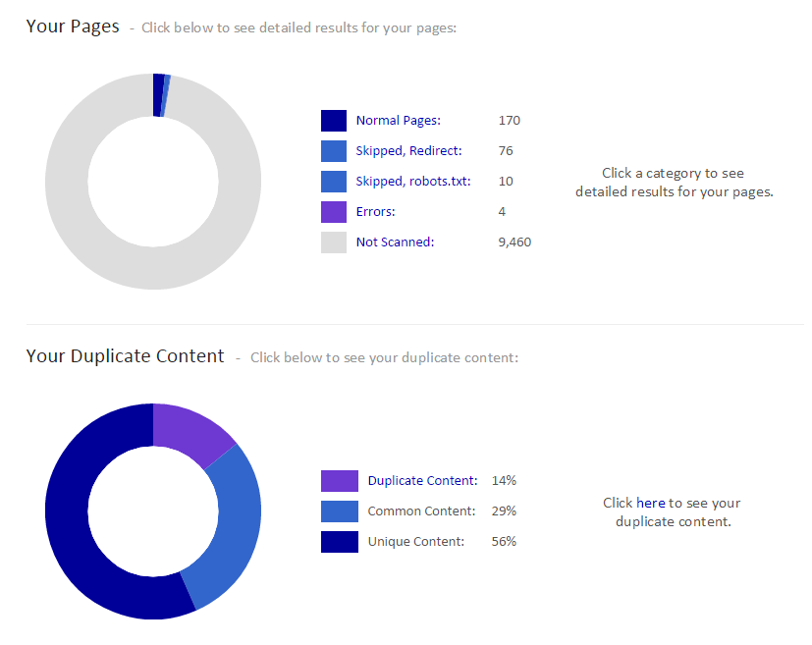Select the blue Skipped, Redirect swatch

click(334, 151)
